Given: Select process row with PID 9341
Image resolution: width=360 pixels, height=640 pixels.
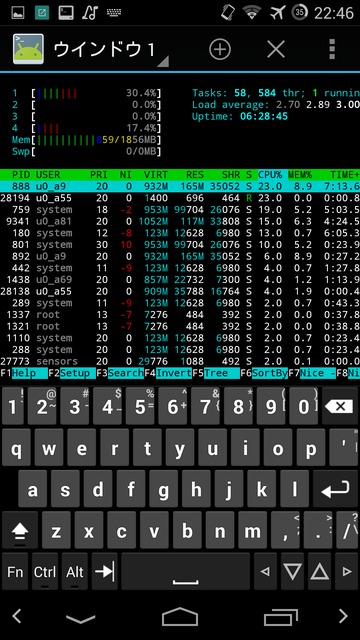Looking at the screenshot, I should (x=180, y=222).
